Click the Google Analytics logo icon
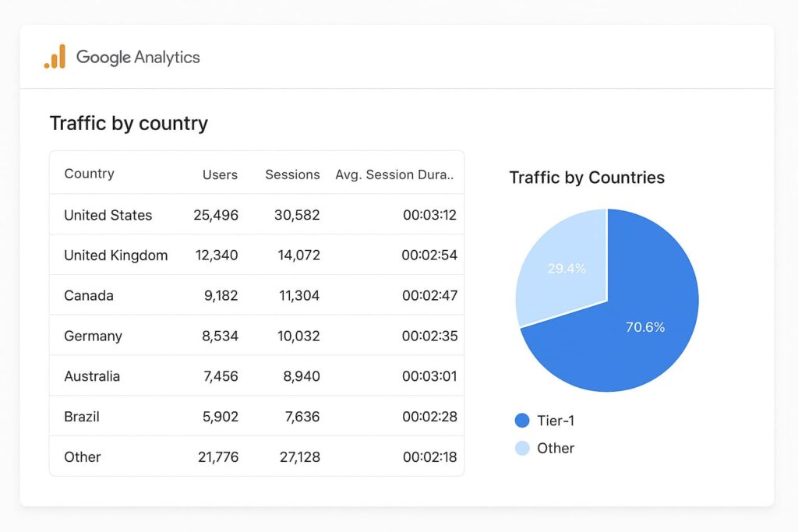The height and width of the screenshot is (532, 798). 55,57
